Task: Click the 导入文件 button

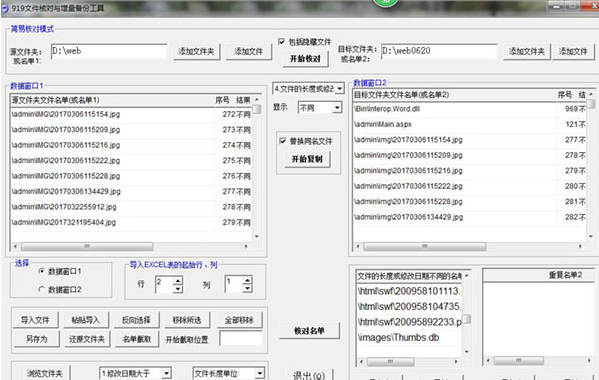Action: 35,320
